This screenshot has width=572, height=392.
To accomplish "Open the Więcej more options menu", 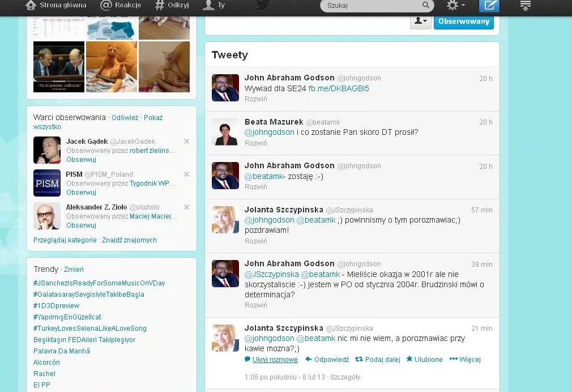I will [465, 360].
